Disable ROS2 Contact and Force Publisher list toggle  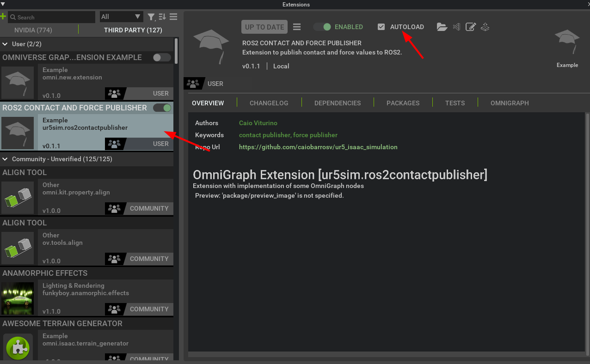click(162, 108)
